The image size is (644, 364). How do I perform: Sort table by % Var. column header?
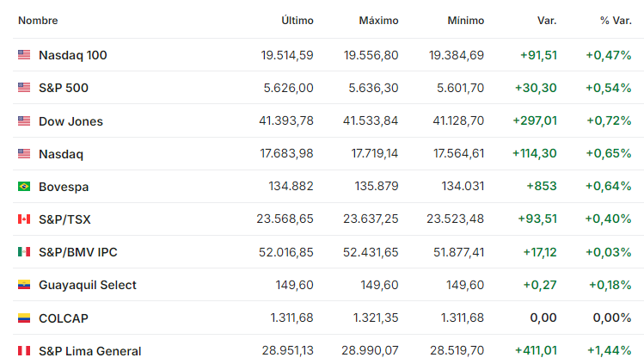point(616,21)
